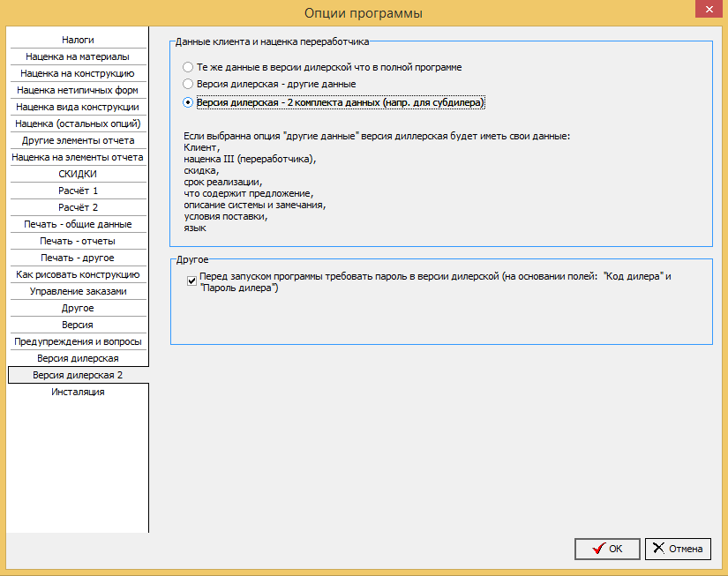This screenshot has width=728, height=576.
Task: Open the Налоги options page
Action: (x=78, y=40)
